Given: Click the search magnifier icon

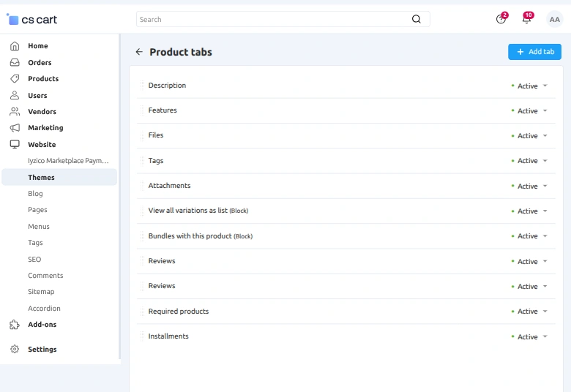Looking at the screenshot, I should (417, 19).
